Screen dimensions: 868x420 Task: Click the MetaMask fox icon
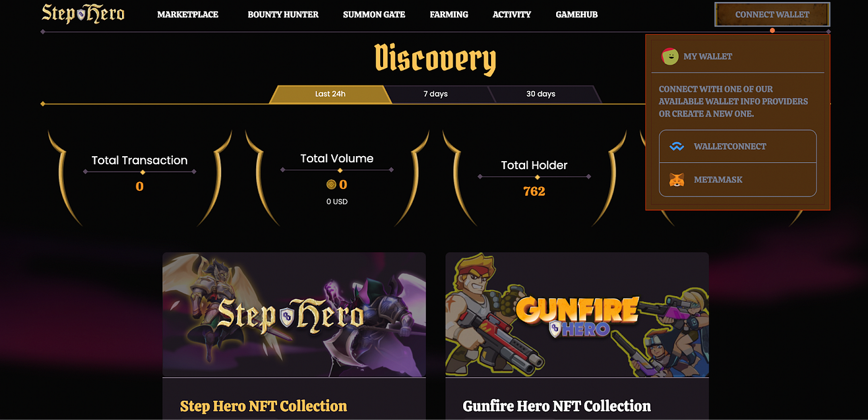pyautogui.click(x=676, y=180)
